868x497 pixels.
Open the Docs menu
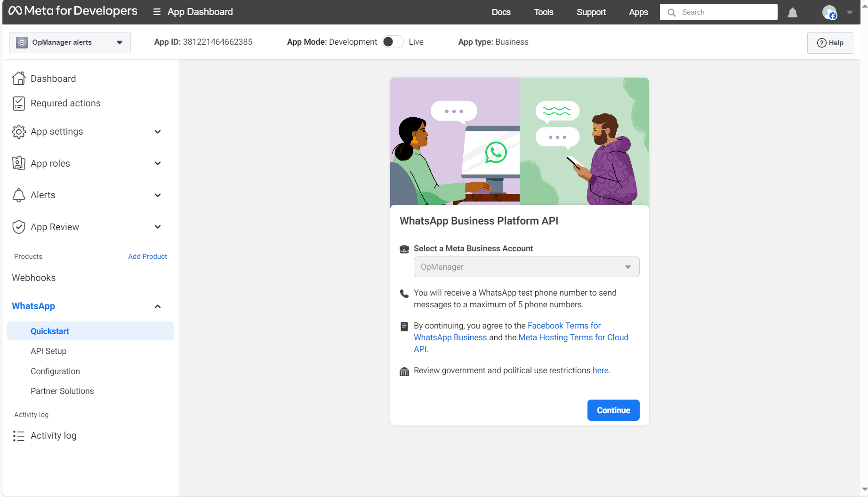coord(501,12)
